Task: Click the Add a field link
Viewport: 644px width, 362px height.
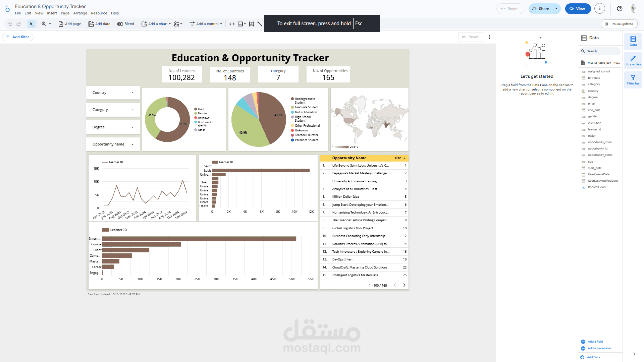Action: click(x=595, y=341)
